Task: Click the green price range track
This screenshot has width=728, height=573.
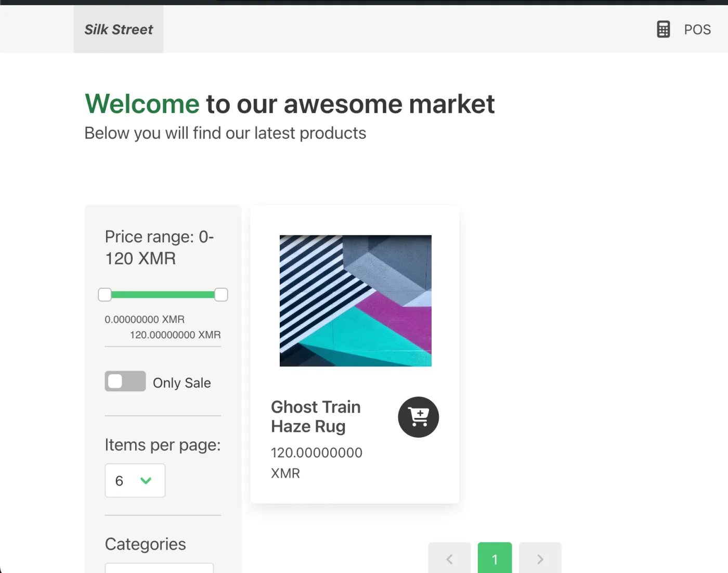Action: (x=163, y=295)
